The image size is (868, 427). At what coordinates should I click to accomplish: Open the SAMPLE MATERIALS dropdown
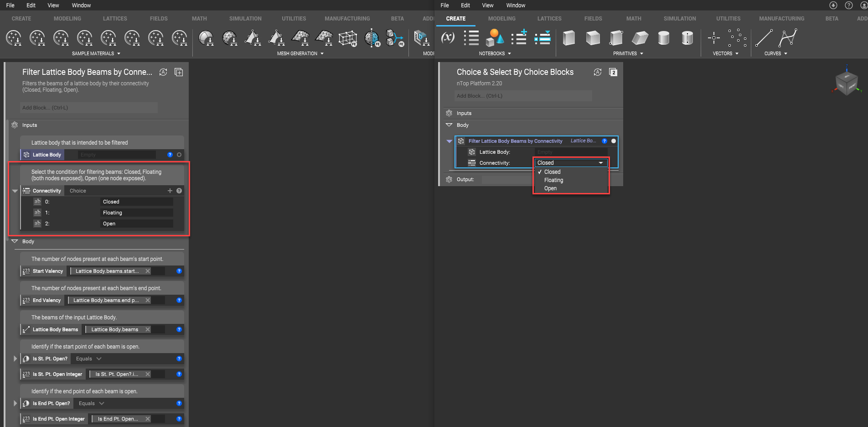[x=96, y=53]
